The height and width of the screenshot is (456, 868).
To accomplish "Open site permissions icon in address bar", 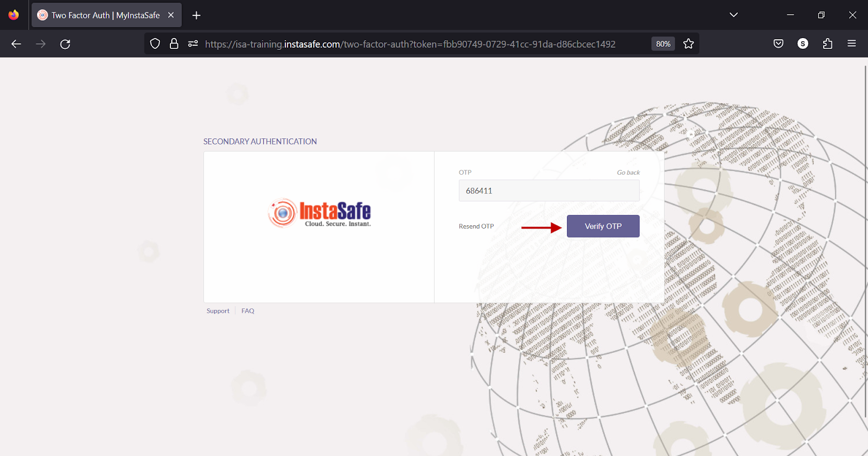I will point(193,44).
